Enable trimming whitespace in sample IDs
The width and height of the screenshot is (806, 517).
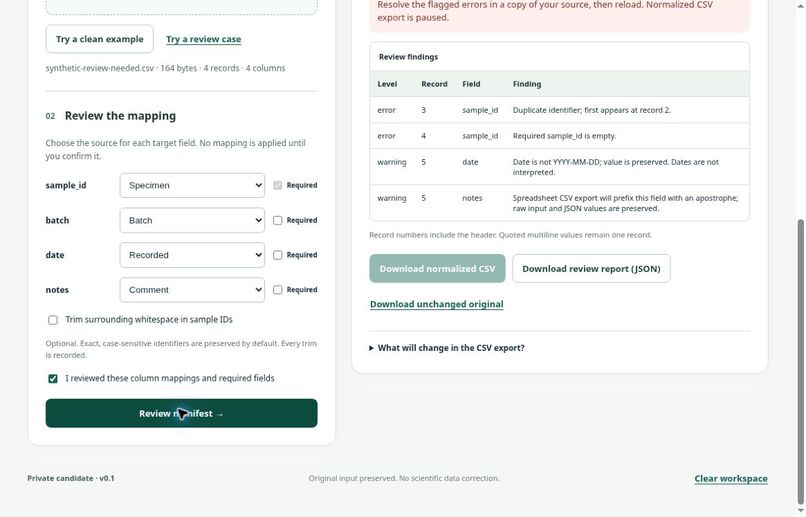[53, 320]
